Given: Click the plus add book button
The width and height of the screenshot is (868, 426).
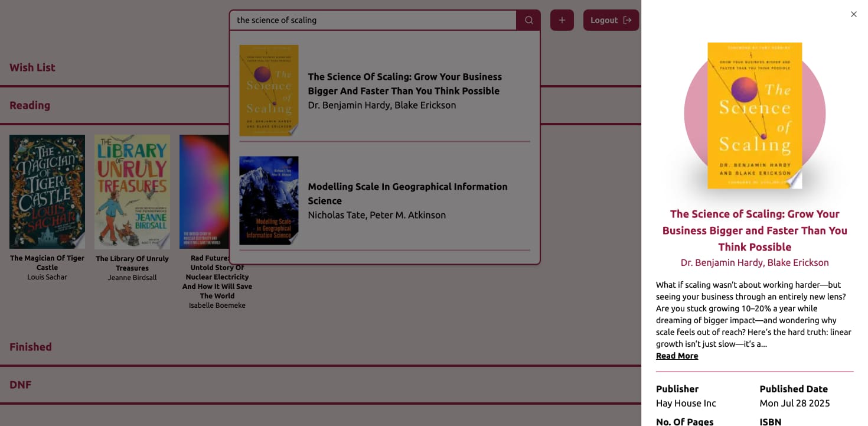Looking at the screenshot, I should coord(562,20).
